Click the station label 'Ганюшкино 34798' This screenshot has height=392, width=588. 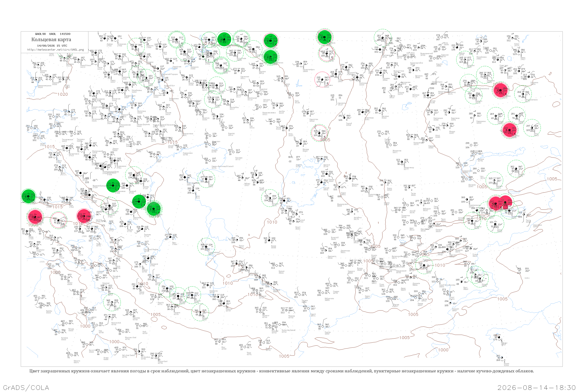click(188, 154)
